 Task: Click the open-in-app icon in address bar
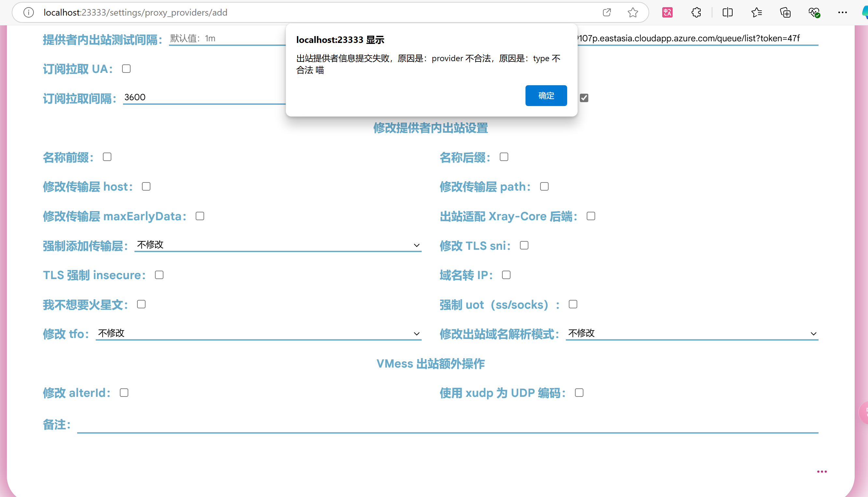point(607,13)
